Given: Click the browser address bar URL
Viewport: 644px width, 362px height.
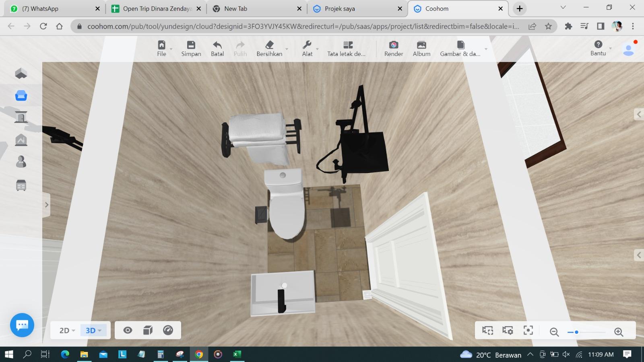Looking at the screenshot, I should (x=303, y=26).
